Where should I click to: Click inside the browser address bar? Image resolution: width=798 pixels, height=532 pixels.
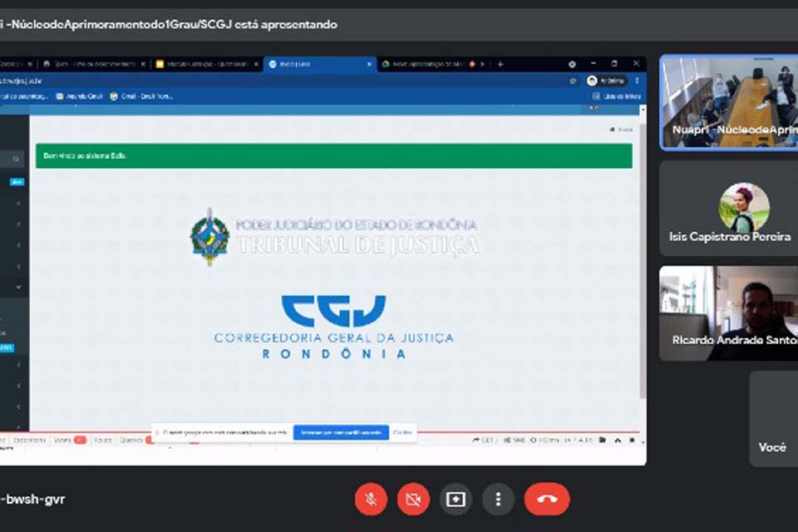coord(249,81)
